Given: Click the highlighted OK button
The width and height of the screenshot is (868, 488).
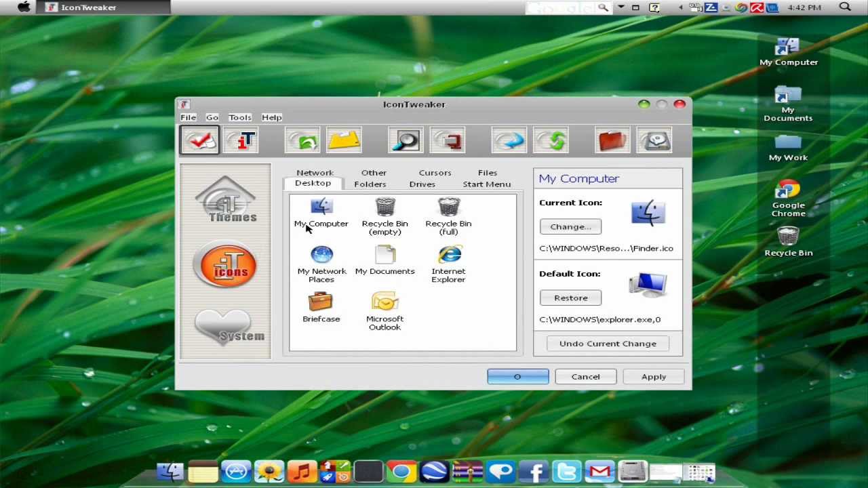Looking at the screenshot, I should (517, 377).
